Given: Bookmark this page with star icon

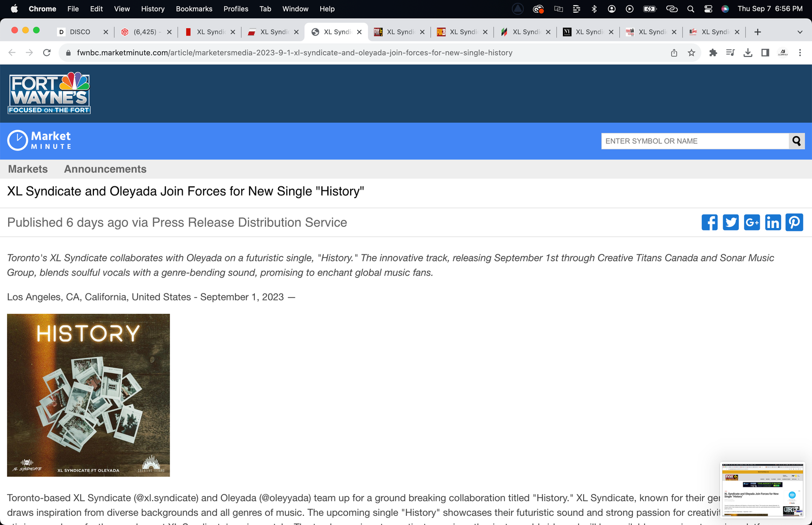Looking at the screenshot, I should coord(691,53).
